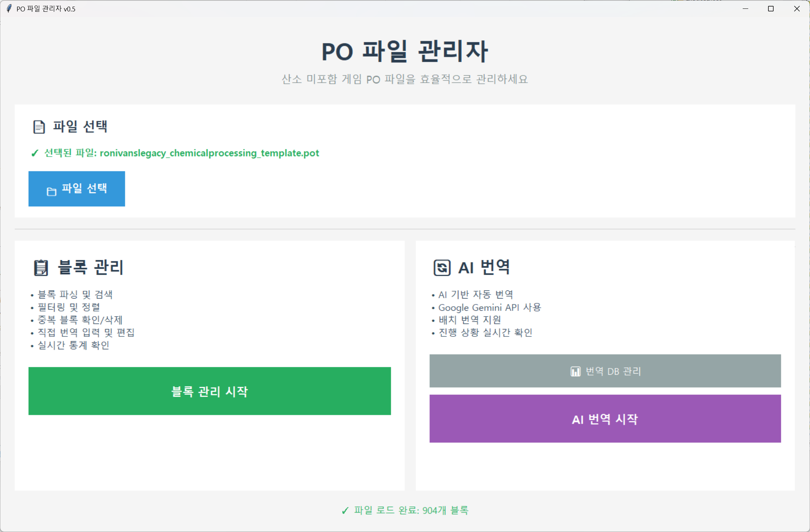Click the subtitle 산소 미포함 게임 PO text
This screenshot has height=532, width=810.
(405, 79)
